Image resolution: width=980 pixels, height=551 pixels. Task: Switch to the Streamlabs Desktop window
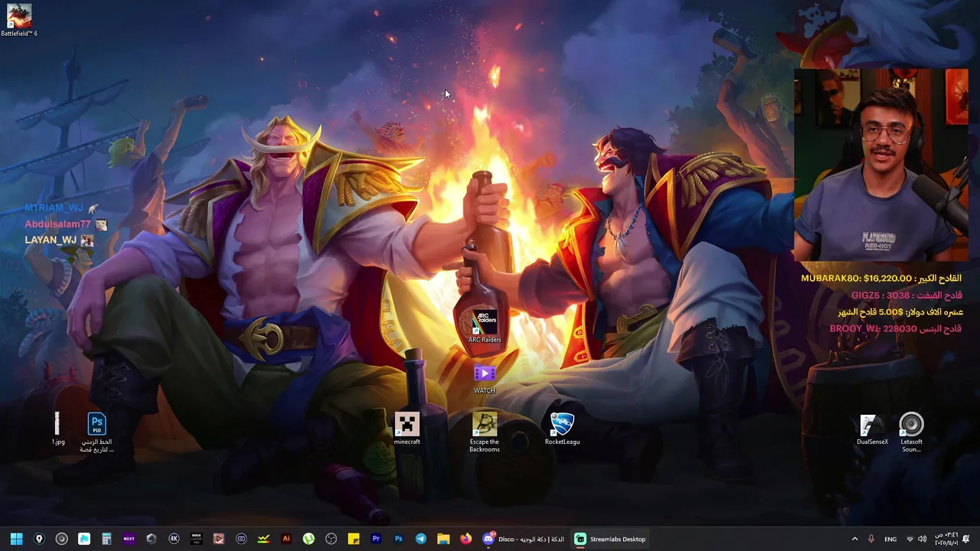pos(610,539)
